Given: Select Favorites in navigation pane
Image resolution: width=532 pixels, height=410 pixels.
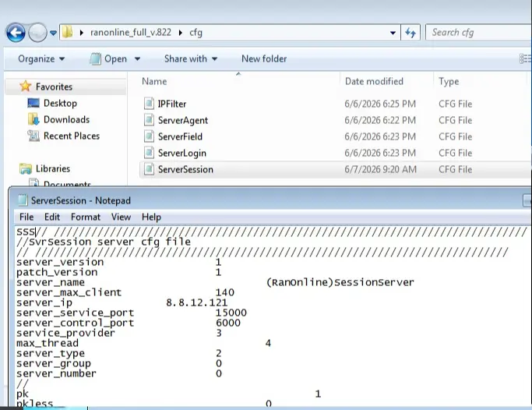Looking at the screenshot, I should click(x=54, y=87).
